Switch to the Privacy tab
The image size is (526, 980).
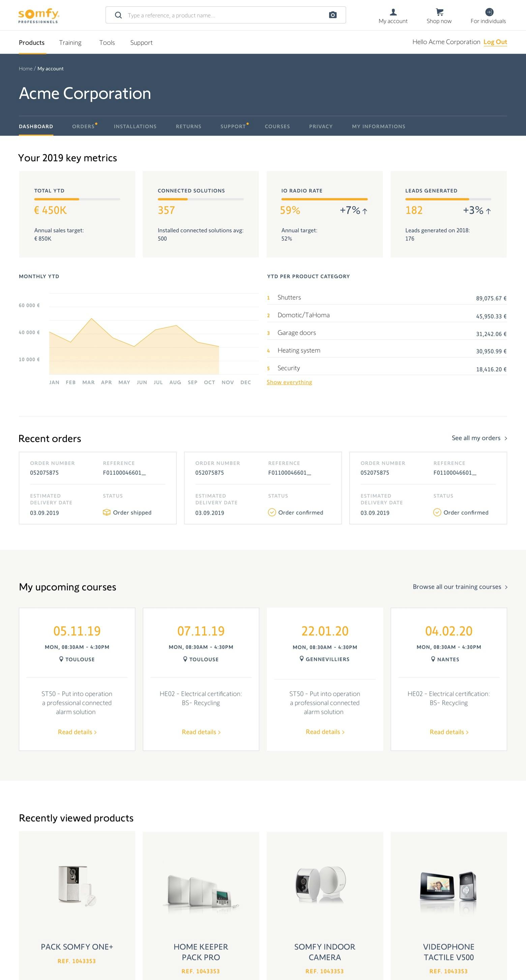click(x=321, y=126)
